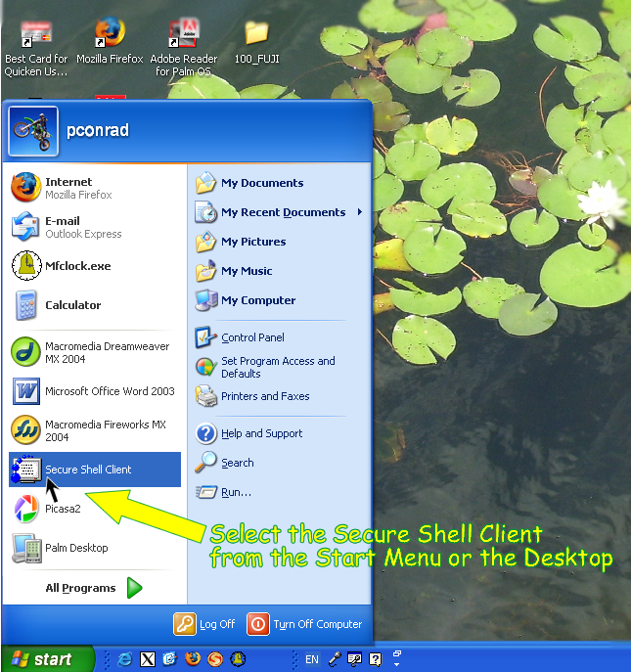
Task: Open My Recent Documents entry
Action: click(x=280, y=212)
